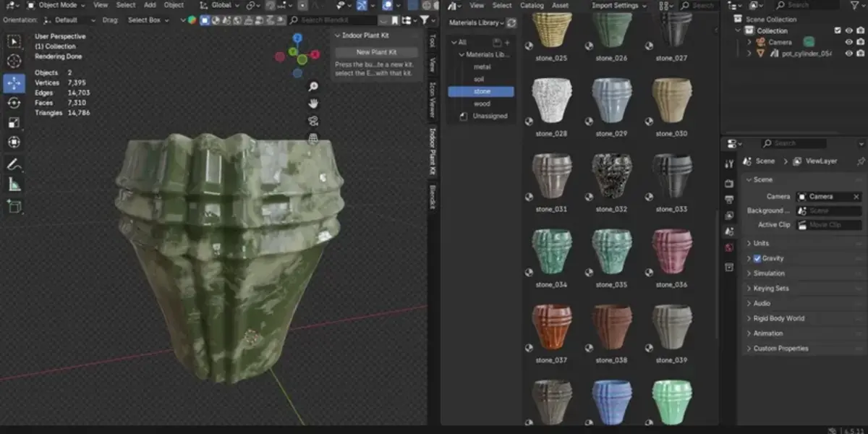This screenshot has height=434, width=868.
Task: Click the blue Z axis on navigation gizmo
Action: point(297,38)
